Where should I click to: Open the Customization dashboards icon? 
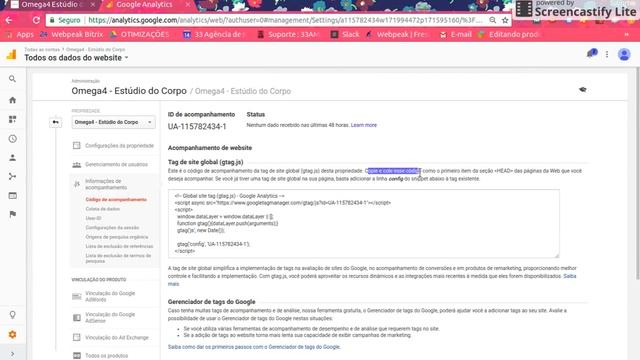point(12,119)
